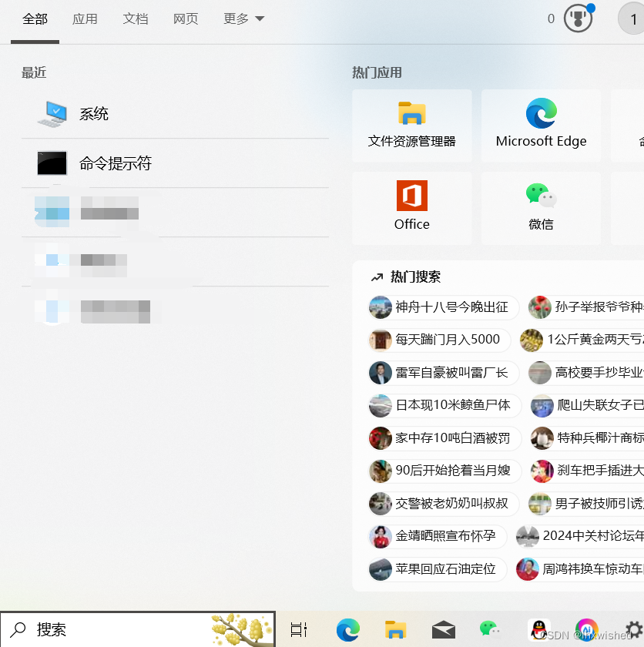Screen dimensions: 644x647
Task: Open Edge from the taskbar
Action: pos(347,630)
